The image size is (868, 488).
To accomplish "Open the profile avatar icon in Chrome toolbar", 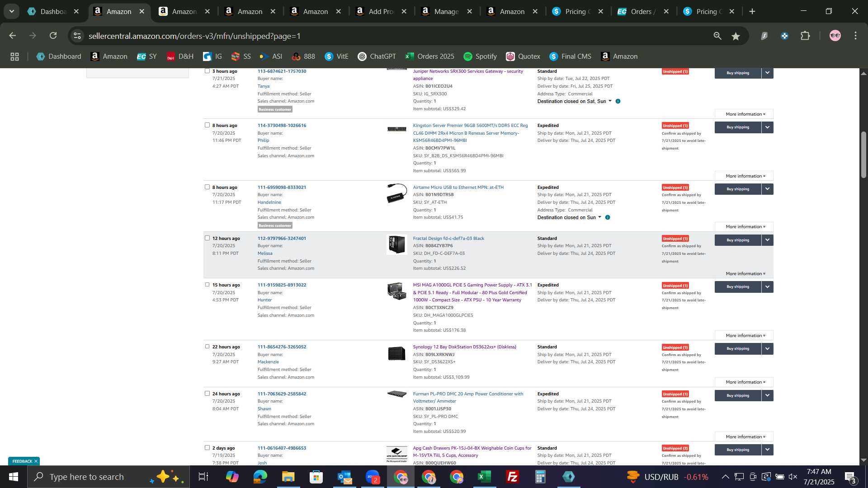I will click(835, 36).
